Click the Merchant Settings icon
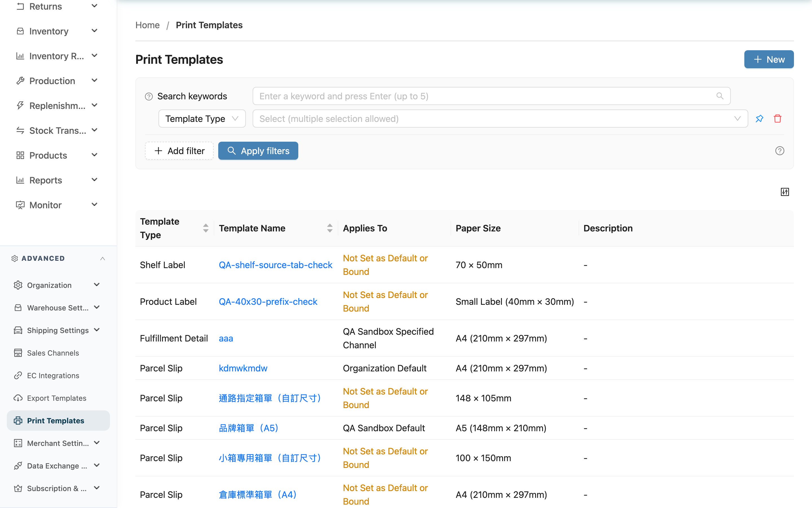 (x=18, y=443)
